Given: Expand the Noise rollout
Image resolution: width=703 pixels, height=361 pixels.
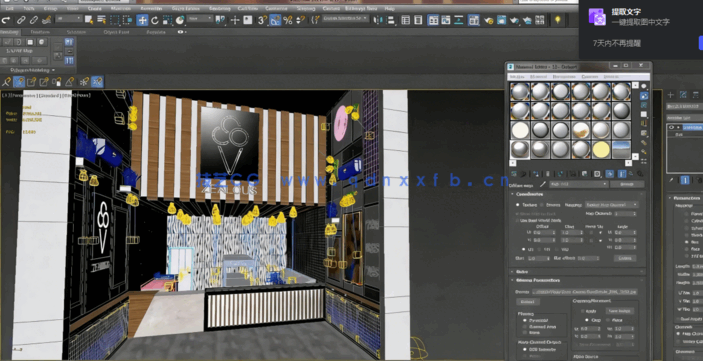Looking at the screenshot, I should (577, 272).
